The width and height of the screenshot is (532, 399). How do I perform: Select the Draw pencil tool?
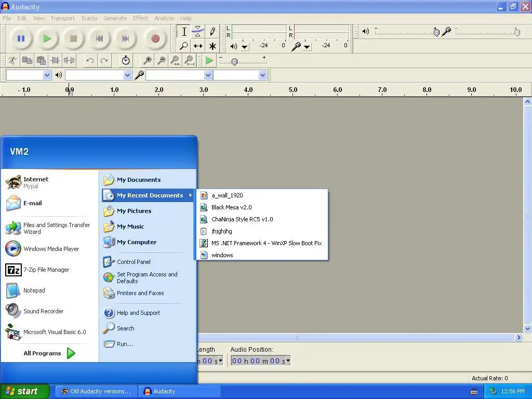pyautogui.click(x=212, y=32)
